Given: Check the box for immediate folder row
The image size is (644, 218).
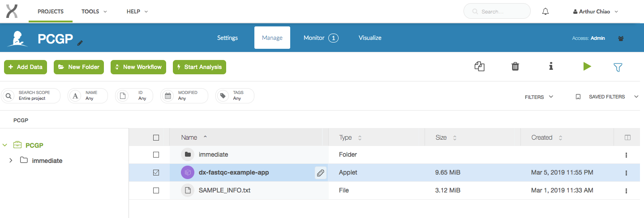Looking at the screenshot, I should (156, 154).
